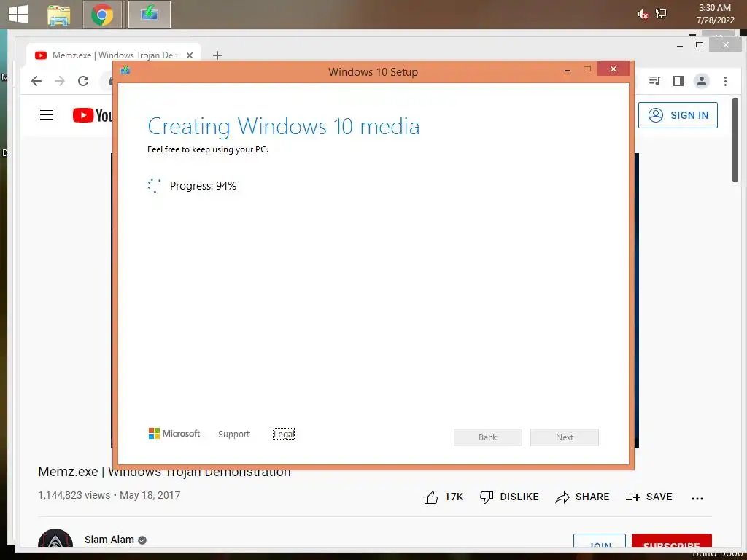This screenshot has height=560, width=747.
Task: Toggle Chrome's side panel icon
Action: (678, 81)
